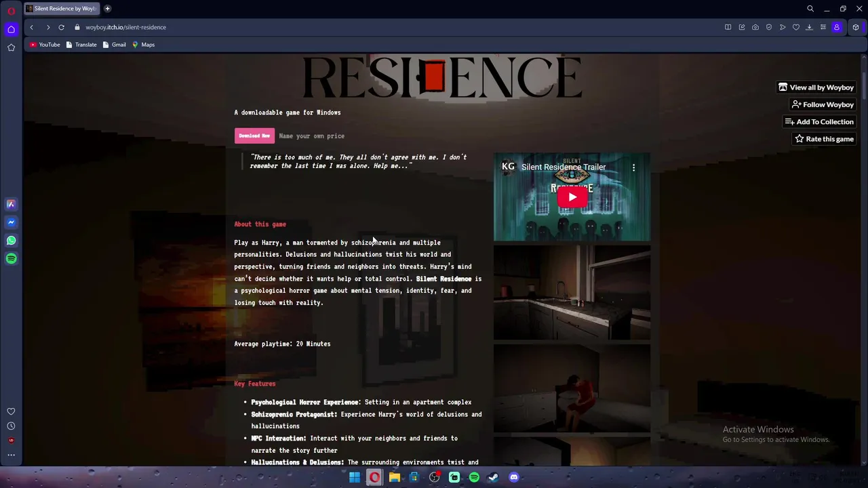
Task: Open the sitting figure screenshot thumbnail
Action: [x=572, y=388]
